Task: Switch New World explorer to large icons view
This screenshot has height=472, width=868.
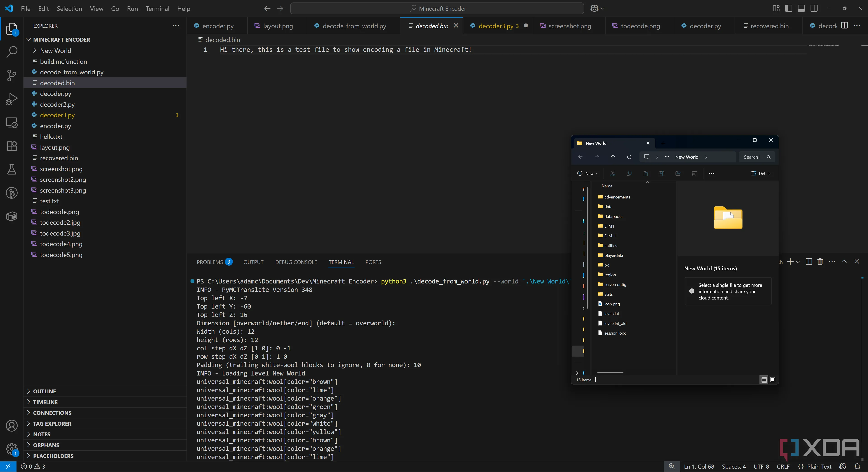Action: 773,380
